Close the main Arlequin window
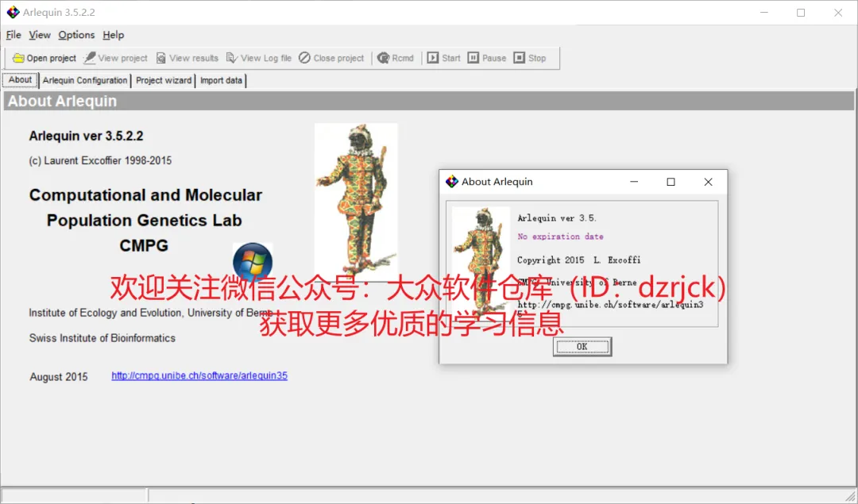The height and width of the screenshot is (504, 858). click(838, 13)
